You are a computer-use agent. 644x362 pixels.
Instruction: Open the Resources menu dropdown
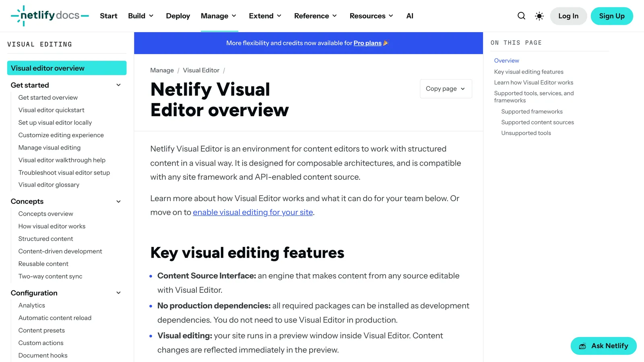[x=372, y=16]
